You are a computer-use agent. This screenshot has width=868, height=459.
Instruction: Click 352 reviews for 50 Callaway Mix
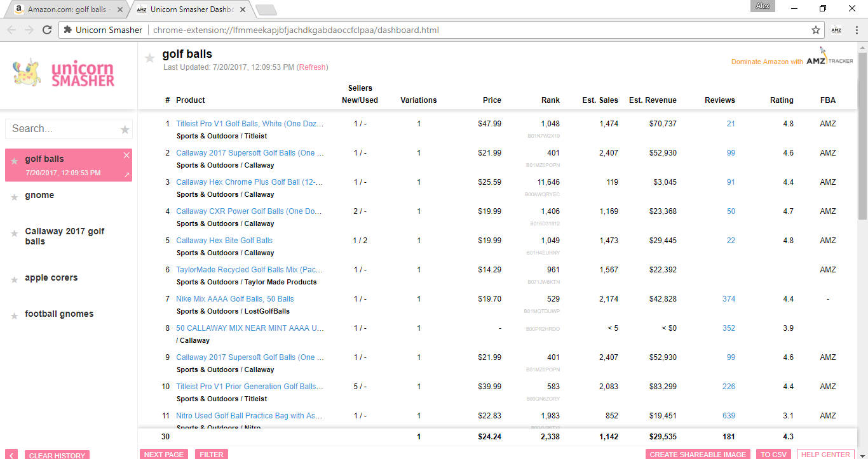[x=729, y=328]
